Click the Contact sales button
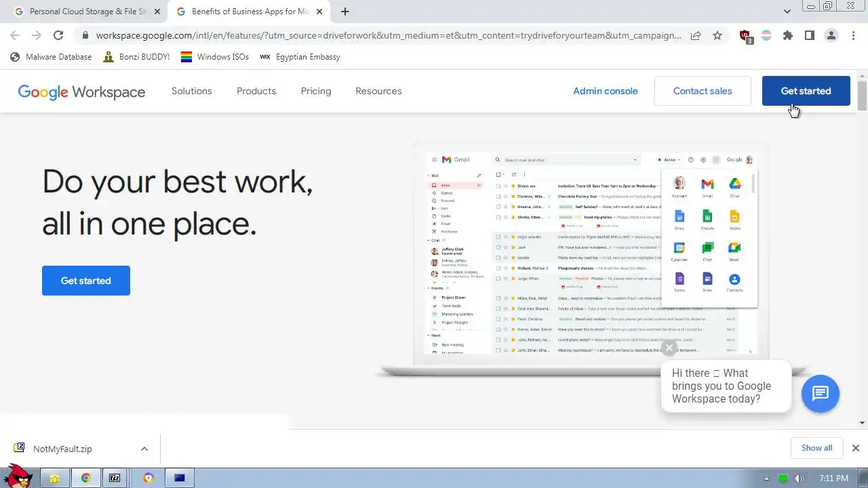Image resolution: width=868 pixels, height=488 pixels. (703, 91)
